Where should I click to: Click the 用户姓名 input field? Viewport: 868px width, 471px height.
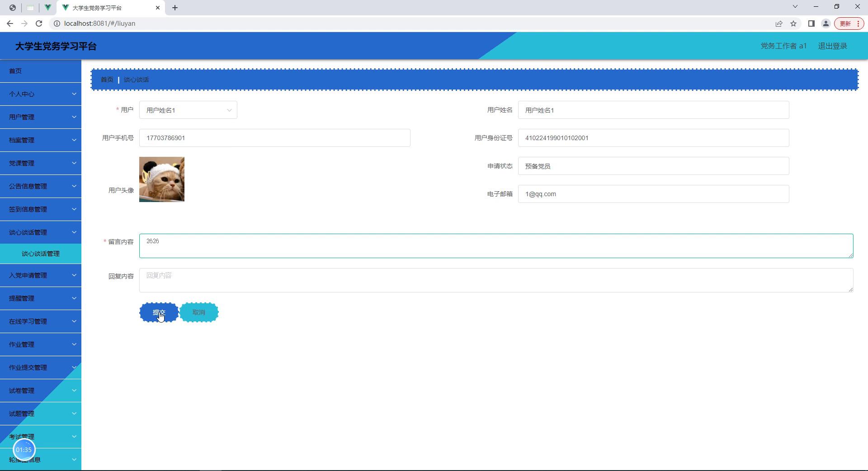pyautogui.click(x=653, y=110)
